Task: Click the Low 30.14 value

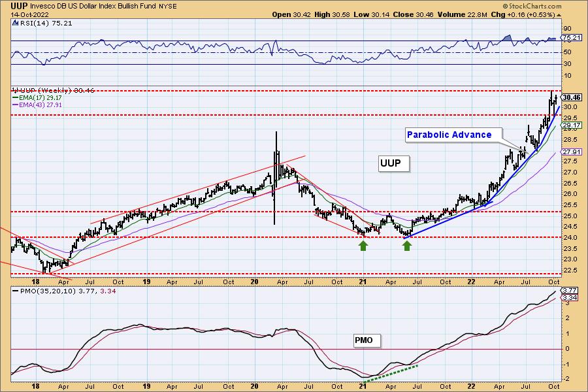Action: tap(371, 14)
